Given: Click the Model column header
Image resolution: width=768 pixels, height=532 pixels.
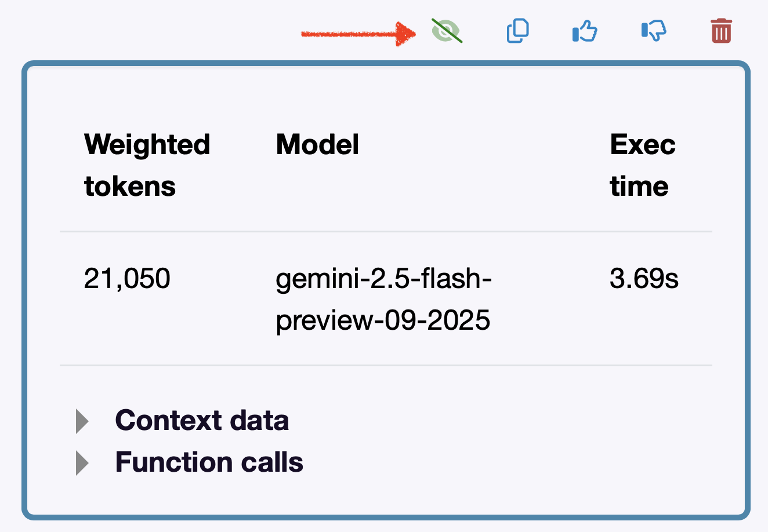Looking at the screenshot, I should pos(317,145).
